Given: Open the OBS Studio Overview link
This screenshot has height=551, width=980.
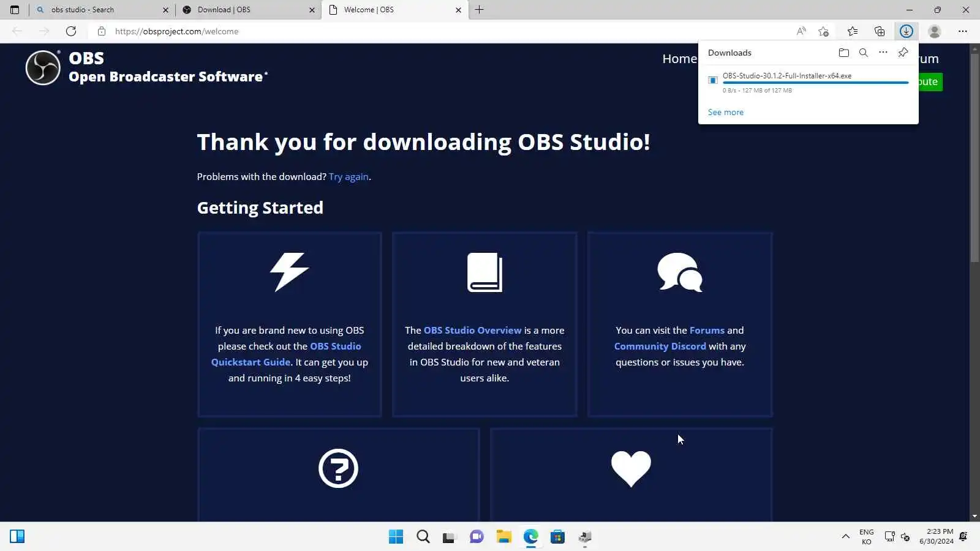Looking at the screenshot, I should [472, 330].
